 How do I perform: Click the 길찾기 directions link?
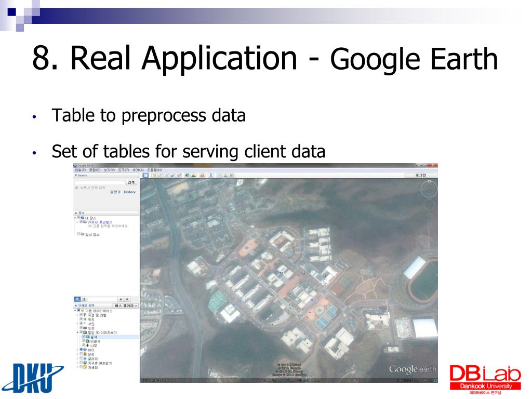[x=115, y=192]
